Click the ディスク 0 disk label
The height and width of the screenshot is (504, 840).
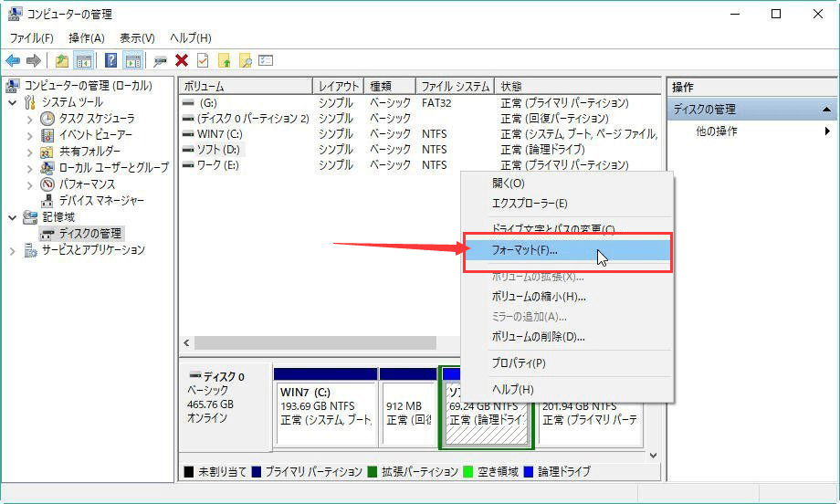tap(224, 376)
